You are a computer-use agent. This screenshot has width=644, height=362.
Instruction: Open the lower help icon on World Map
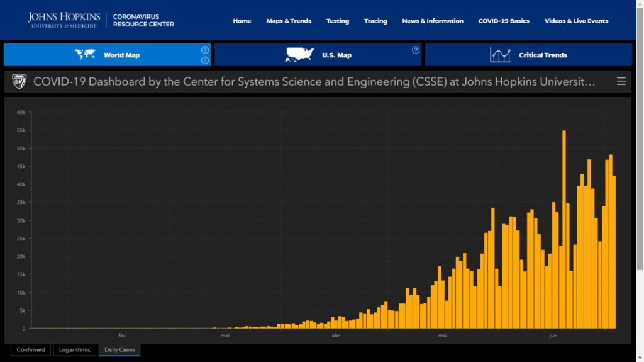[205, 60]
